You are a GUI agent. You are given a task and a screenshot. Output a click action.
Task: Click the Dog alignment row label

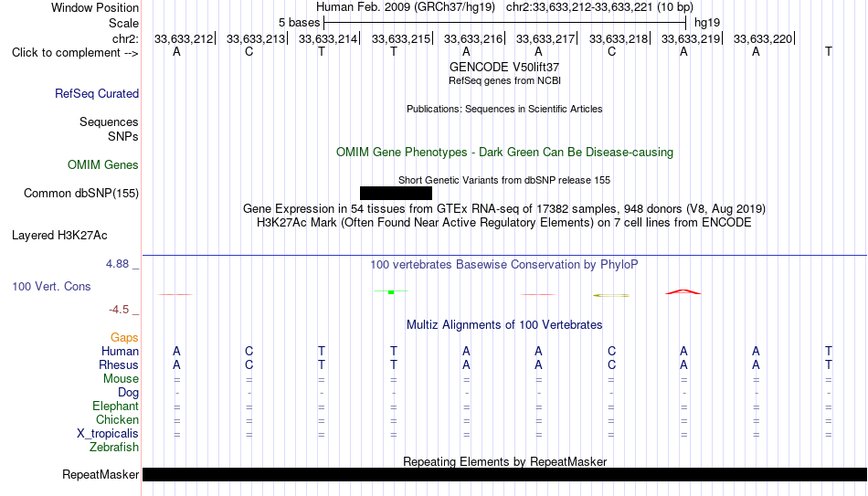coord(128,393)
